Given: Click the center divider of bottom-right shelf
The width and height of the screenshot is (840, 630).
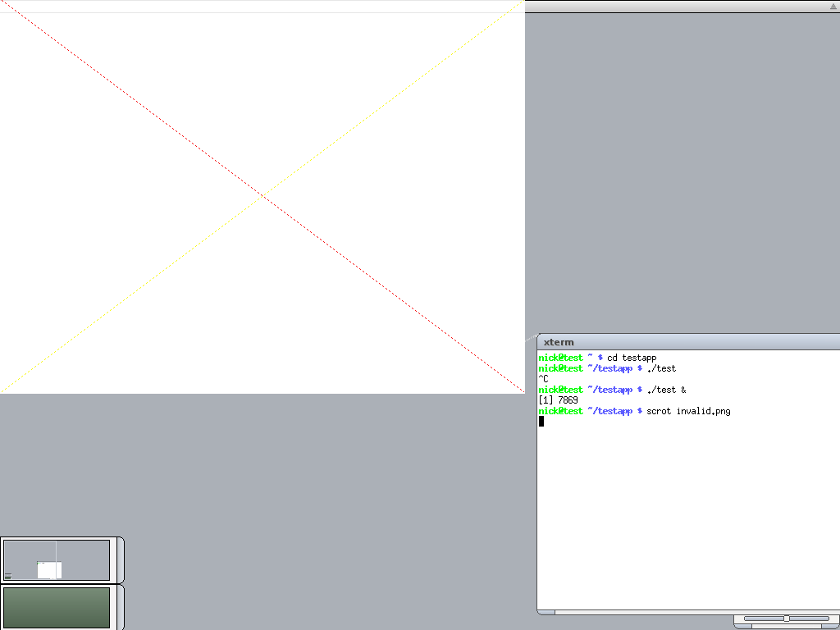Looking at the screenshot, I should pos(786,619).
